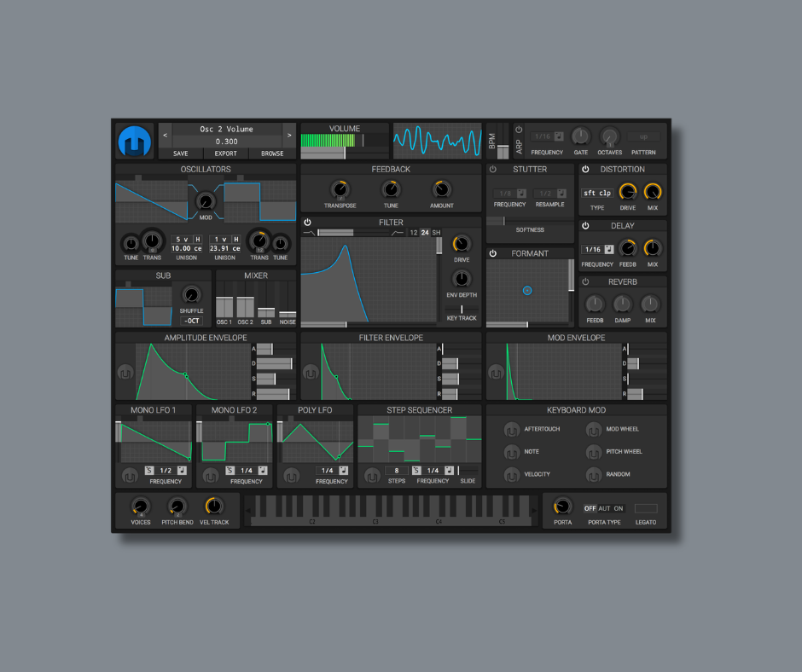Click the next preset arrow beside the patch name
The image size is (802, 672).
[289, 135]
